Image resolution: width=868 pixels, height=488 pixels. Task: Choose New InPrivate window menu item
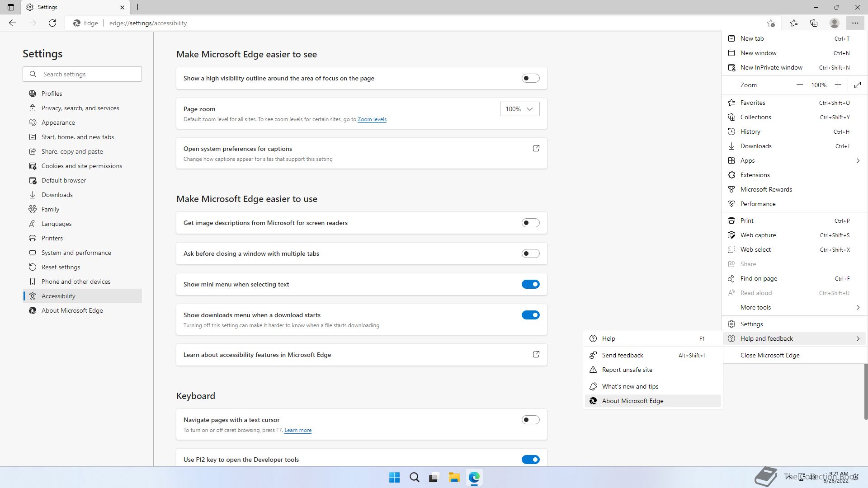coord(771,67)
